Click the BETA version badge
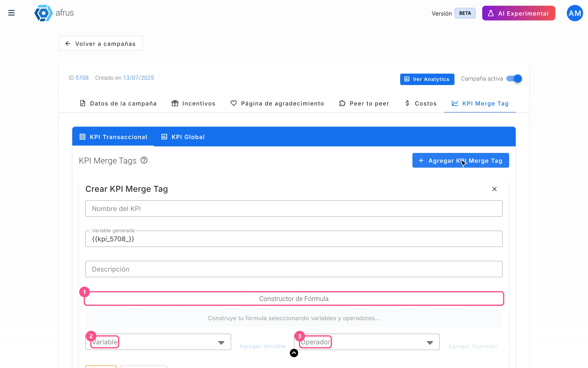The width and height of the screenshot is (588, 368). [x=465, y=13]
